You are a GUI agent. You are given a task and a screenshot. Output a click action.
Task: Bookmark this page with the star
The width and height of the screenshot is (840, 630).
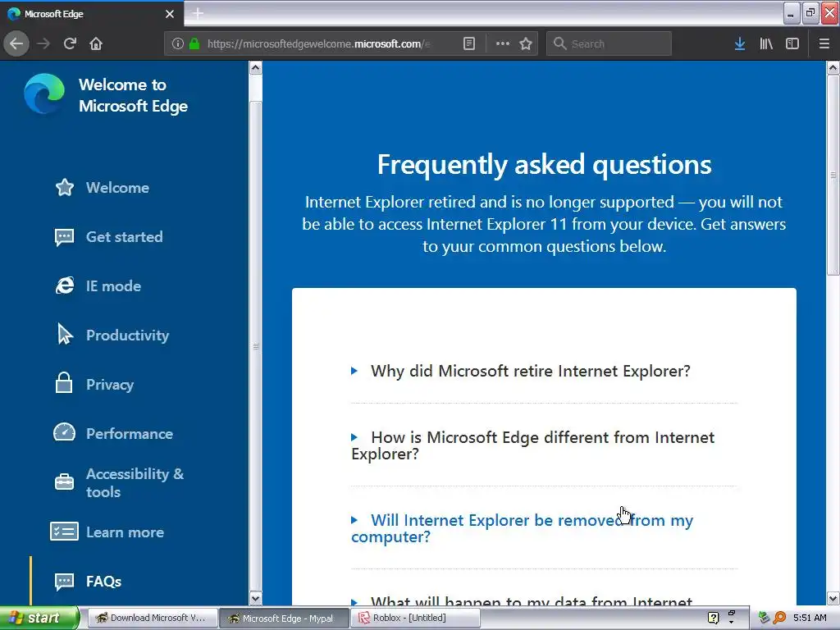point(526,43)
